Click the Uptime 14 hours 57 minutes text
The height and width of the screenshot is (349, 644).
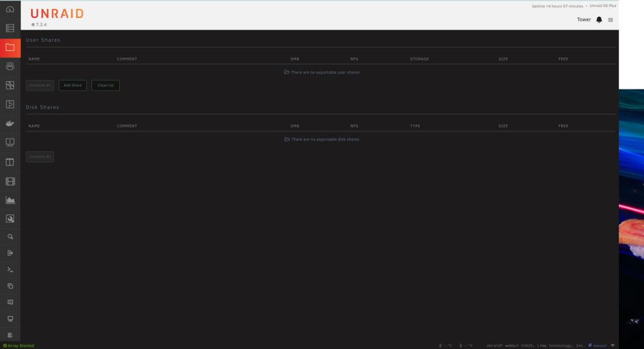click(557, 6)
